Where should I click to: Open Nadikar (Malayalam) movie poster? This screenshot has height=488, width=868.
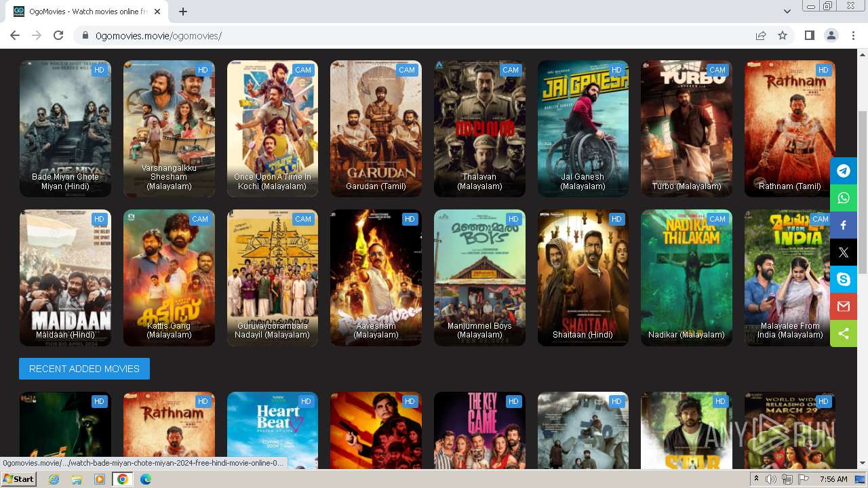[x=686, y=278]
